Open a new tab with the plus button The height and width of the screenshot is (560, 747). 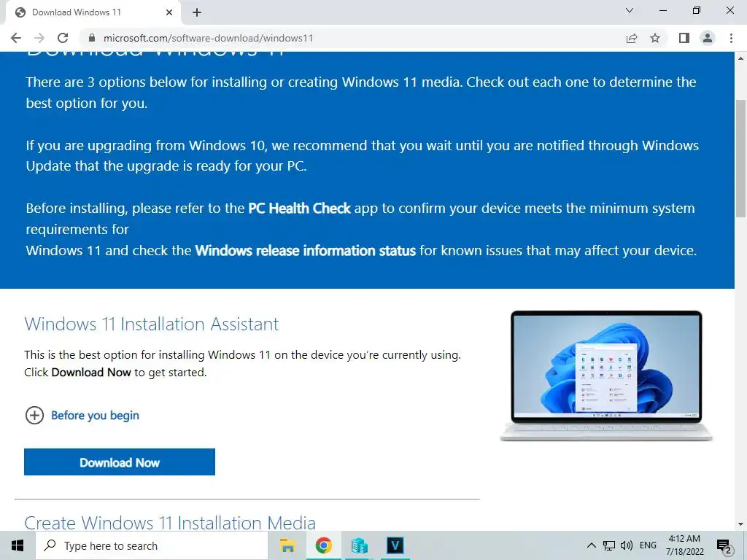click(197, 12)
